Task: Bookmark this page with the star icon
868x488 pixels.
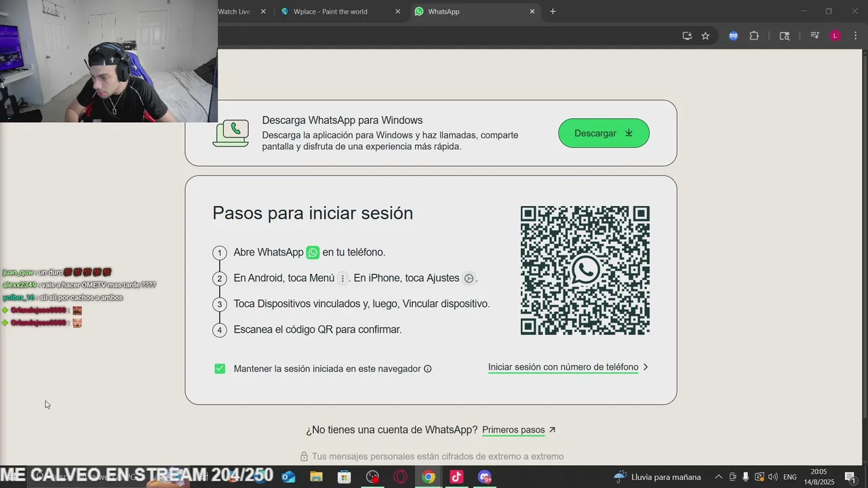Action: pyautogui.click(x=705, y=36)
